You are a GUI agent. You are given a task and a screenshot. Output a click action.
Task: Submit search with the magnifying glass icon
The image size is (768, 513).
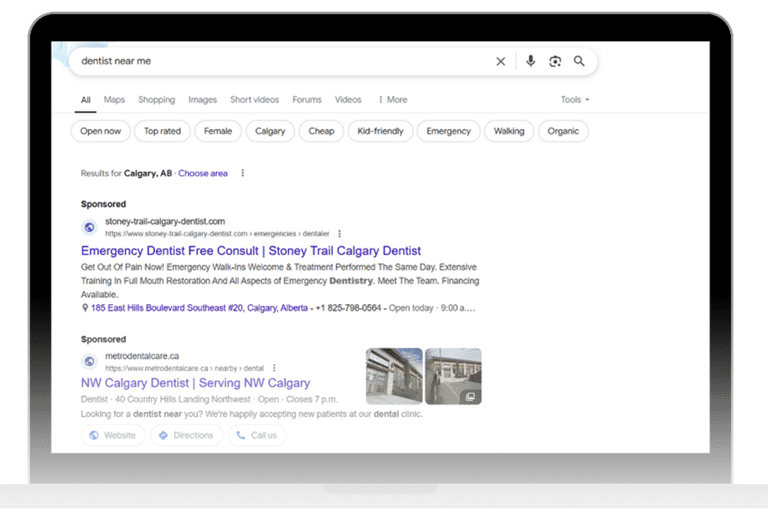pos(579,61)
